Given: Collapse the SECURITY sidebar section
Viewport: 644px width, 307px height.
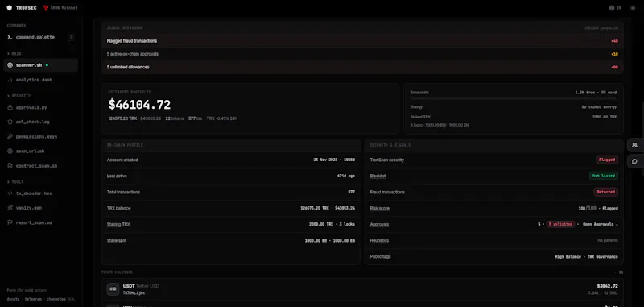Looking at the screenshot, I should (x=19, y=96).
